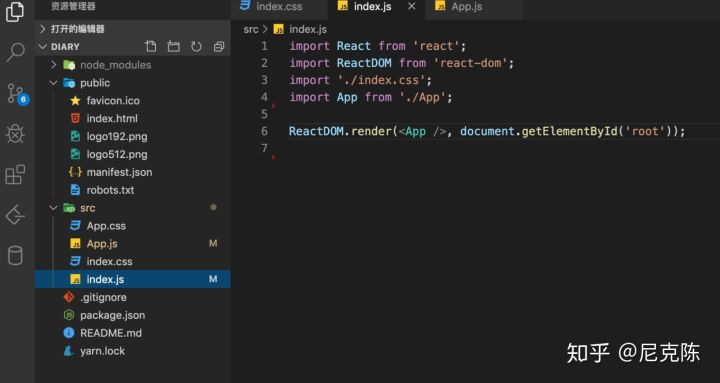Viewport: 720px width, 383px height.
Task: Click the git icon beside .gitignore
Action: coord(69,297)
